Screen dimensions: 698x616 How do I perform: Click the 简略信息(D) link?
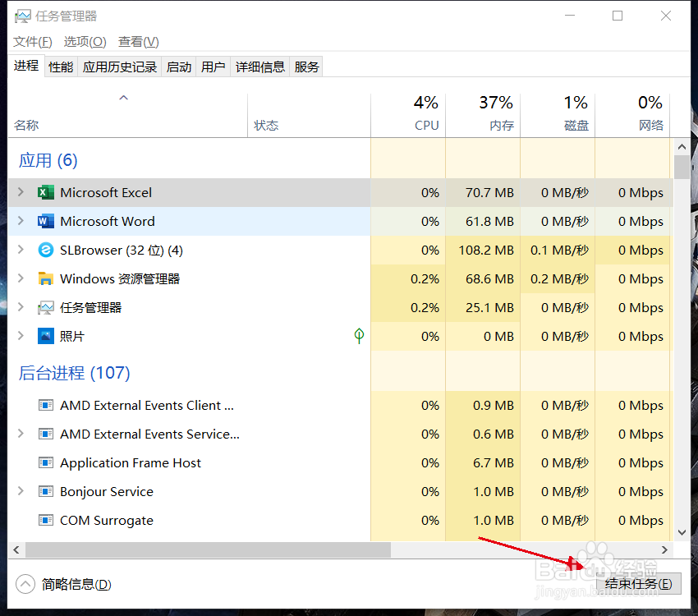(x=76, y=584)
